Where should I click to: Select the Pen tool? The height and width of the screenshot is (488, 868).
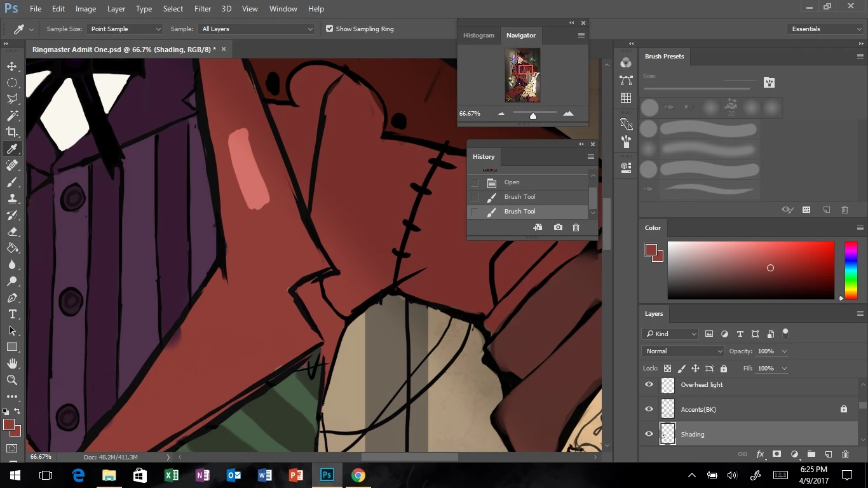point(12,297)
